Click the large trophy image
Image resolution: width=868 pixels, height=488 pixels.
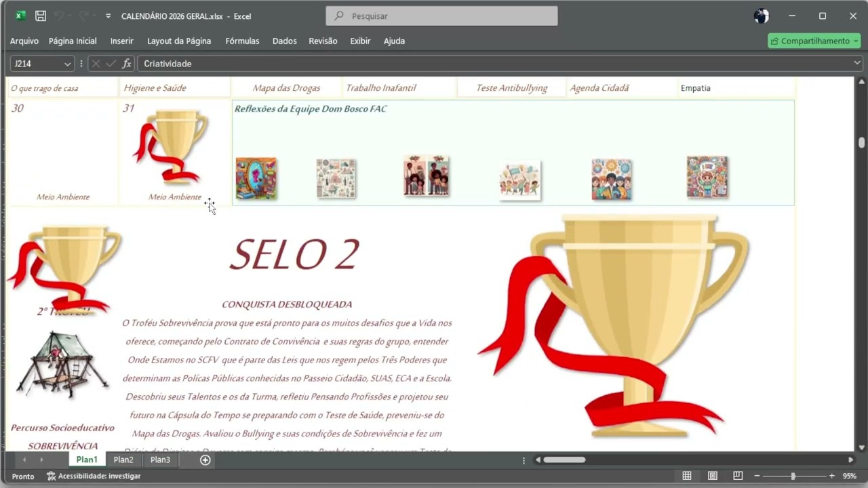[x=614, y=325]
